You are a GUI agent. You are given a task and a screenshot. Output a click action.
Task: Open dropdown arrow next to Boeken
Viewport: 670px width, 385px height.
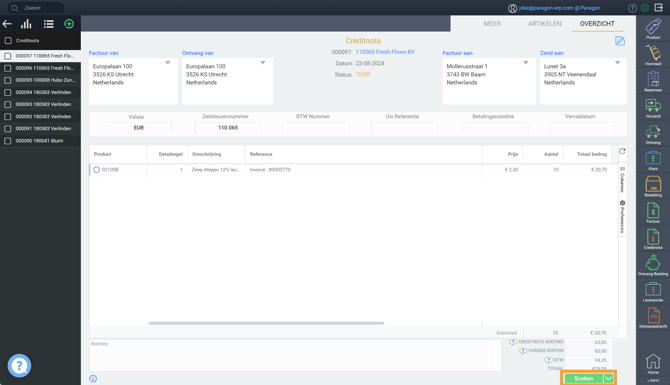(x=608, y=379)
